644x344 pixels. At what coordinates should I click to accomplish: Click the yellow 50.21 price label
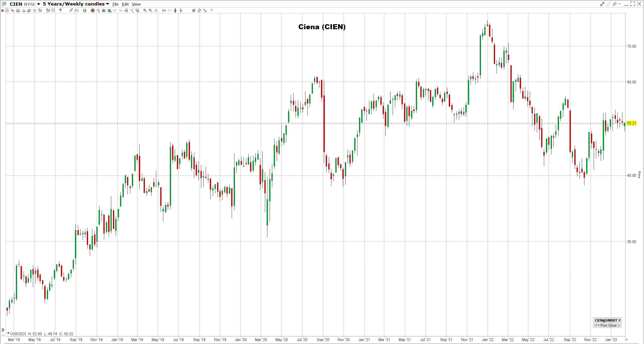click(631, 123)
